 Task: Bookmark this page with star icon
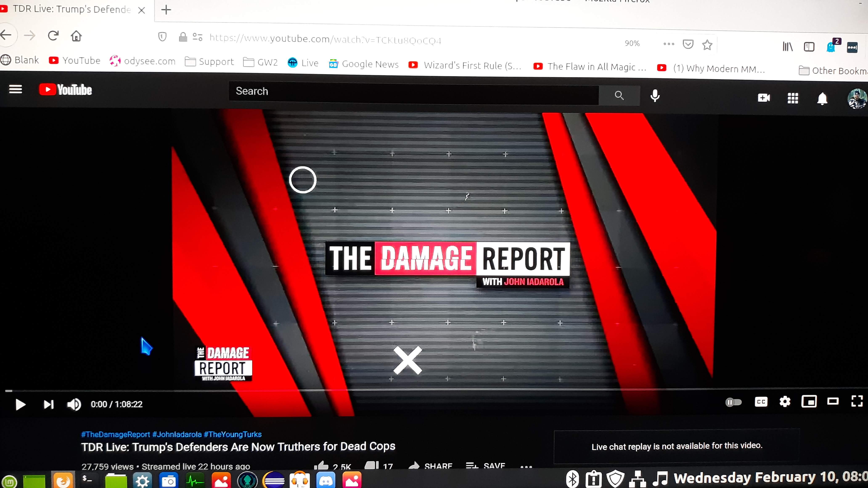click(707, 45)
